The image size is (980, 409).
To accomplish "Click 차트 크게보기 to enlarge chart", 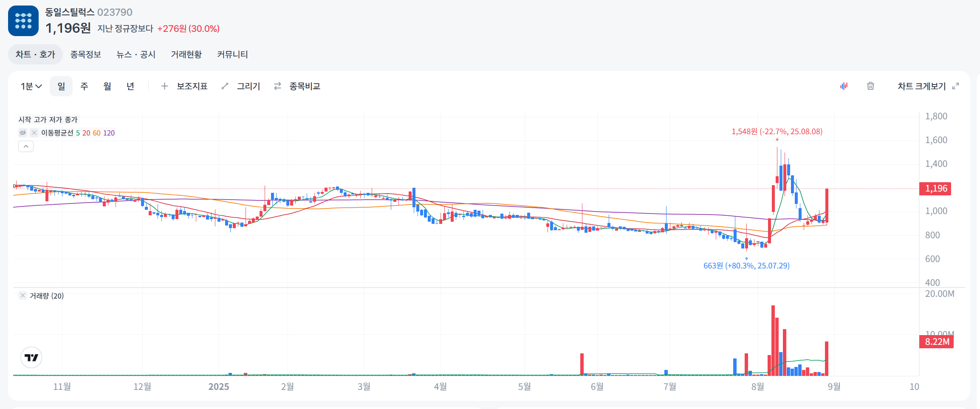I will click(x=921, y=86).
